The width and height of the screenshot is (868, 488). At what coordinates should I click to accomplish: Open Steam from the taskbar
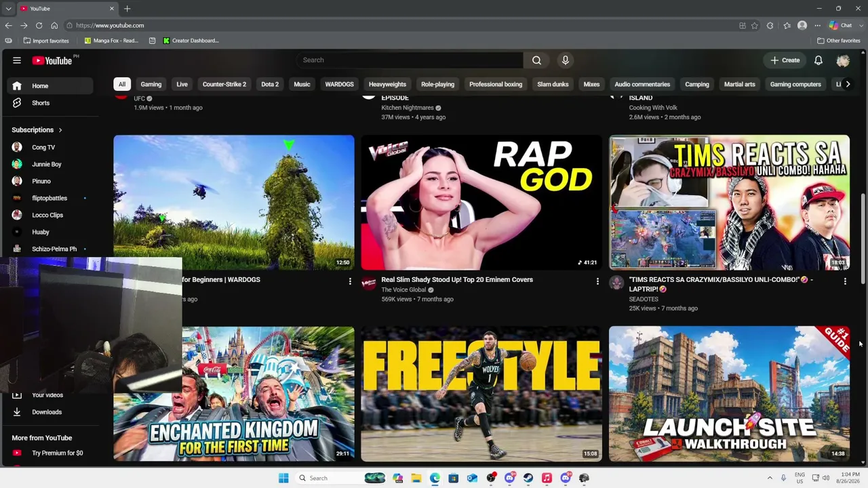click(x=528, y=478)
